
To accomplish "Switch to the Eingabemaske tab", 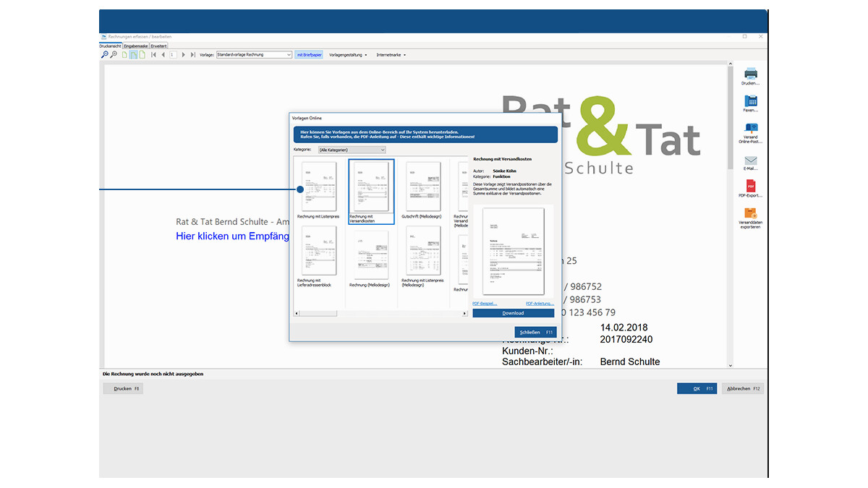I will tap(135, 46).
